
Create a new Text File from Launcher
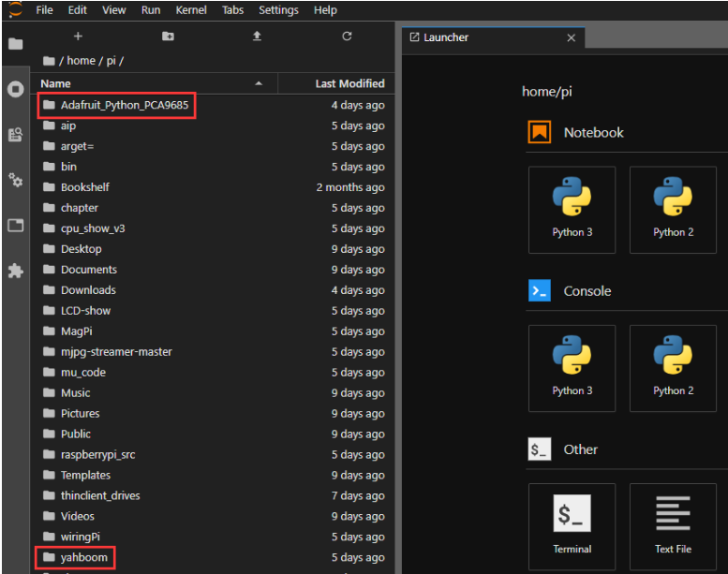pyautogui.click(x=674, y=526)
